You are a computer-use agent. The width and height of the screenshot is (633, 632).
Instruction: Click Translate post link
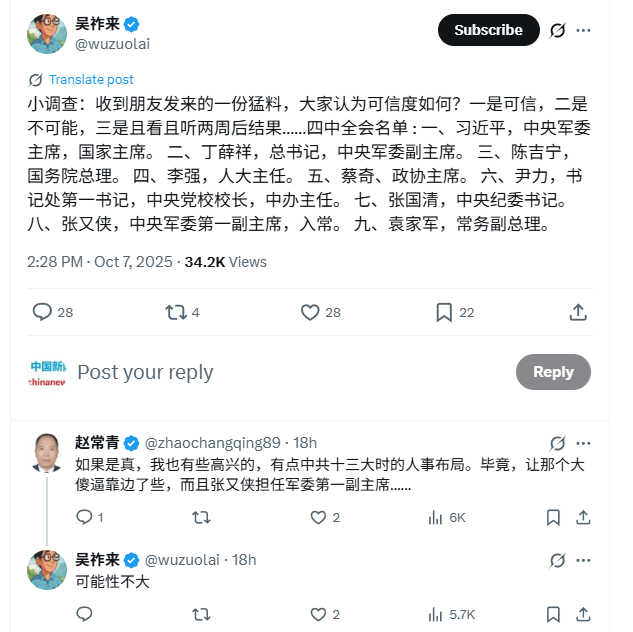(90, 80)
